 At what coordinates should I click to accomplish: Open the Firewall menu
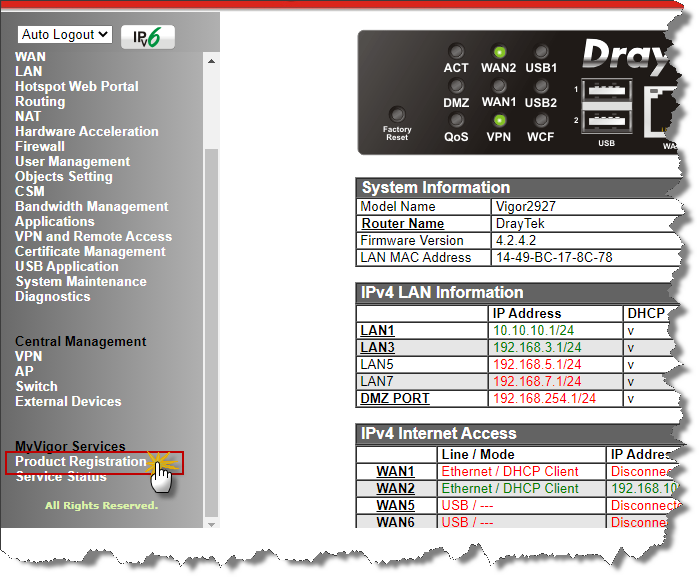40,146
